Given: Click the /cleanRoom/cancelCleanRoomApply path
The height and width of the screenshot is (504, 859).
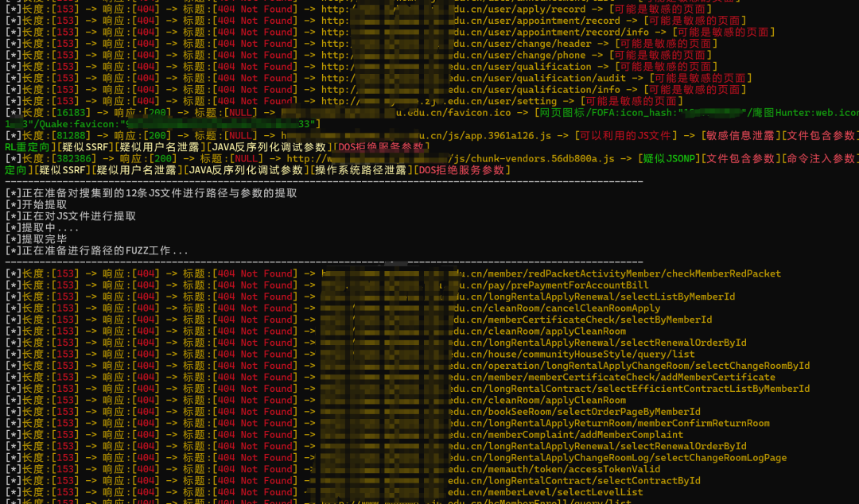Looking at the screenshot, I should click(571, 308).
